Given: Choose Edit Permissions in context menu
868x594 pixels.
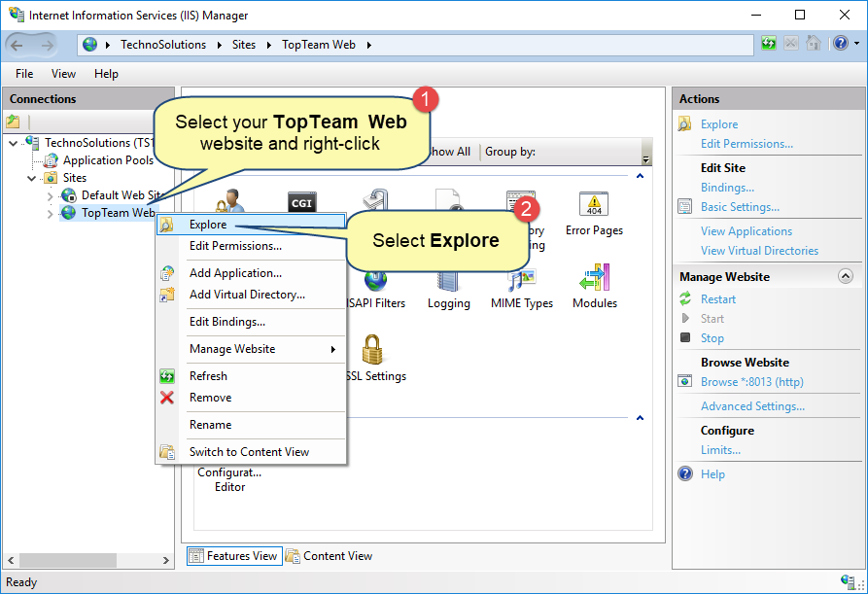Looking at the screenshot, I should 252,246.
